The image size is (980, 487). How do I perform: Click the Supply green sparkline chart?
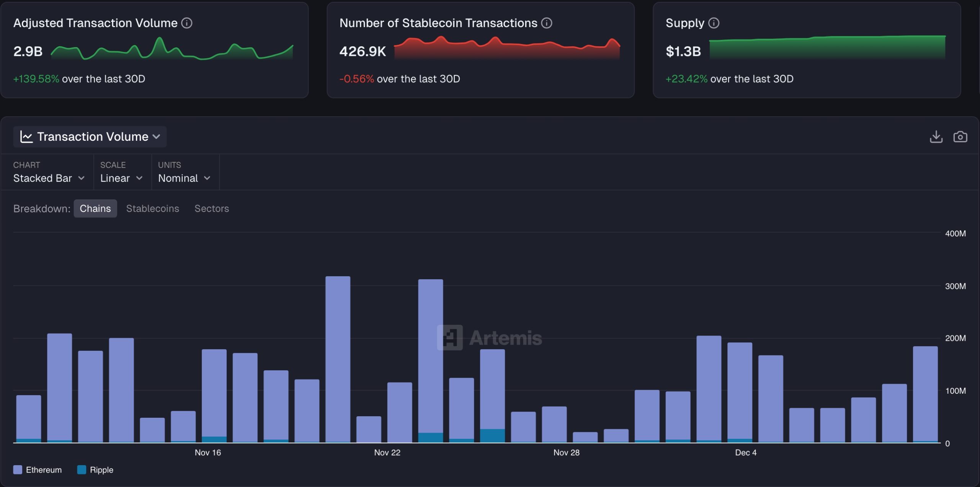pos(827,48)
